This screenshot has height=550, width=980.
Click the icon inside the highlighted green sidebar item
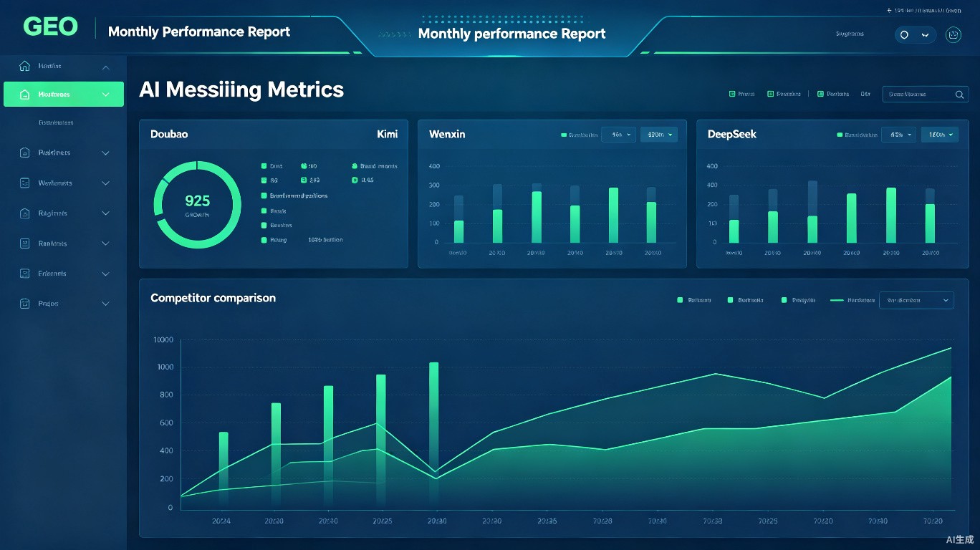coord(24,95)
